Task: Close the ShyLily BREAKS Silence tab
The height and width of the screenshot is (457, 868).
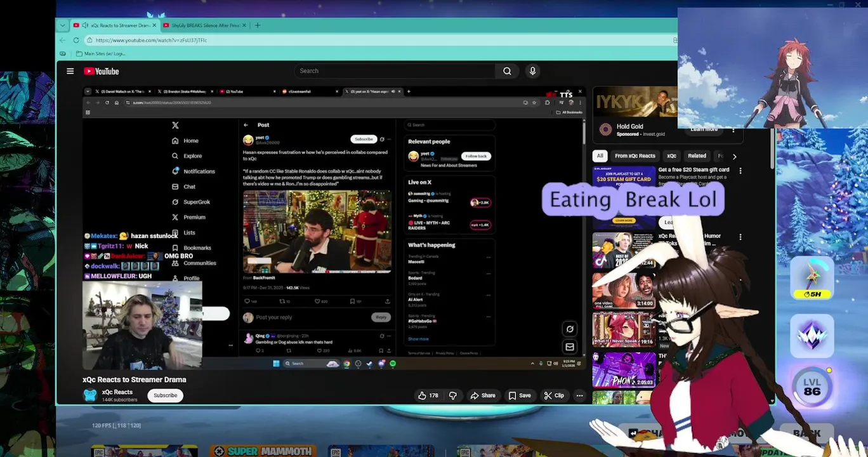Action: (x=244, y=25)
